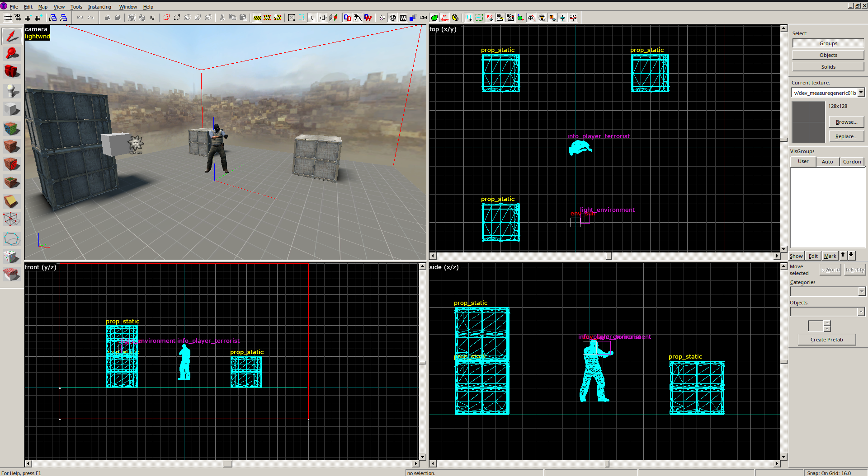Viewport: 868px width, 476px height.
Task: Click the front view vertical scrollbar thumb
Action: (x=423, y=362)
